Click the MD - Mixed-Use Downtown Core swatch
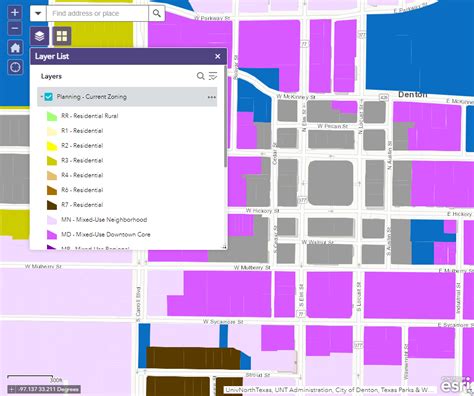The image size is (474, 396). (52, 235)
